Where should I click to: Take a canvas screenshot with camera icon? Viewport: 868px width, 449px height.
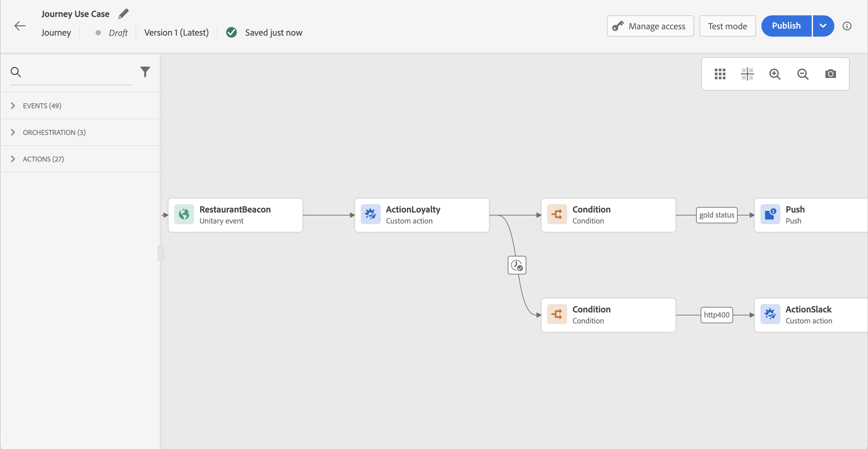pos(830,74)
